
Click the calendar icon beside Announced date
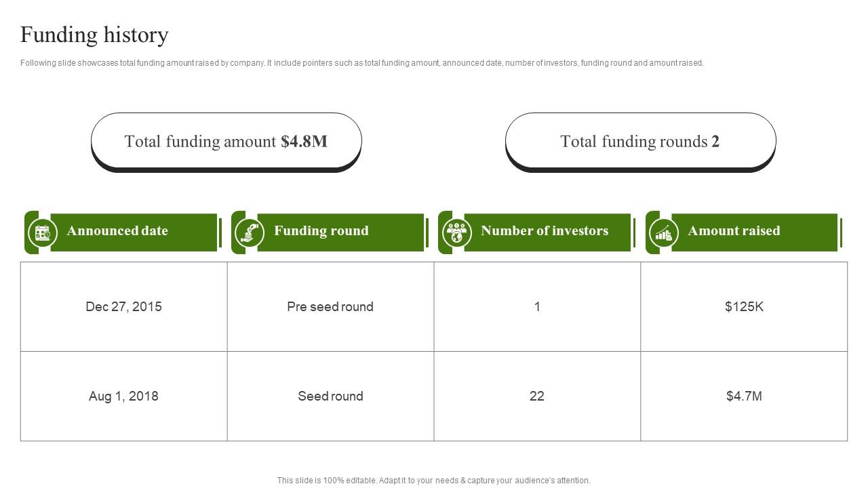pyautogui.click(x=43, y=232)
